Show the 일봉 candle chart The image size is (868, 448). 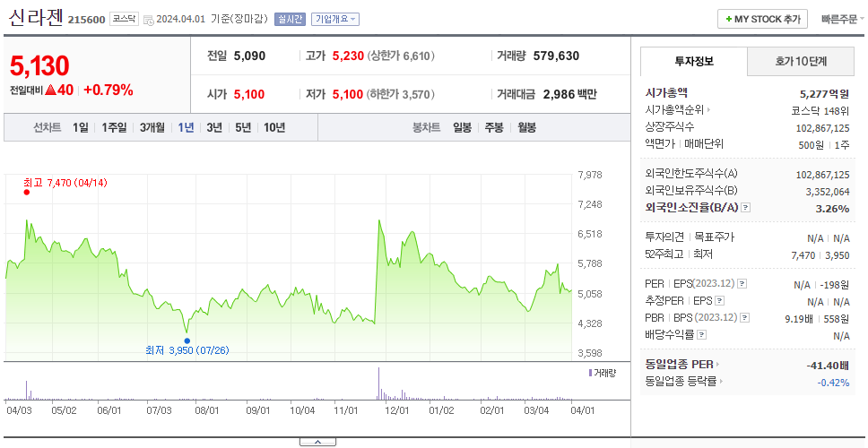click(462, 128)
